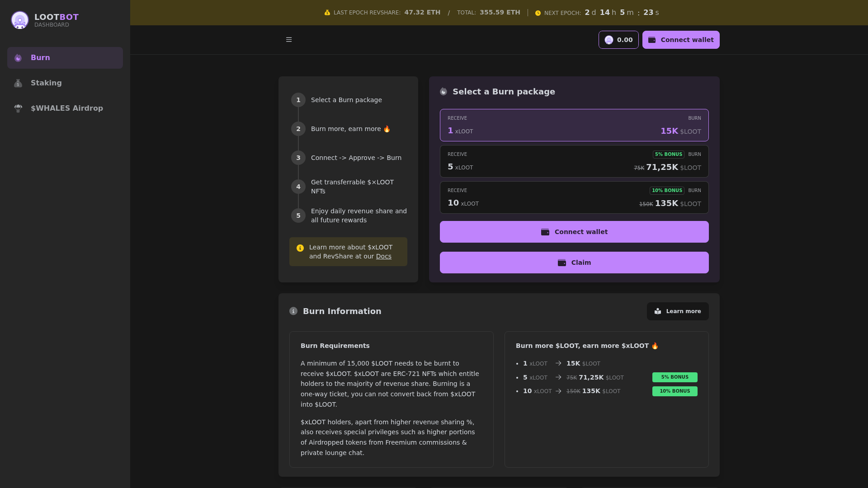Click the 10% BONUS badge in the package card

click(667, 191)
